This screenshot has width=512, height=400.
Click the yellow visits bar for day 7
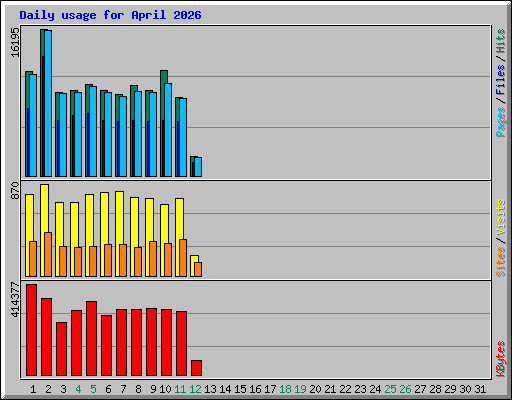point(118,218)
